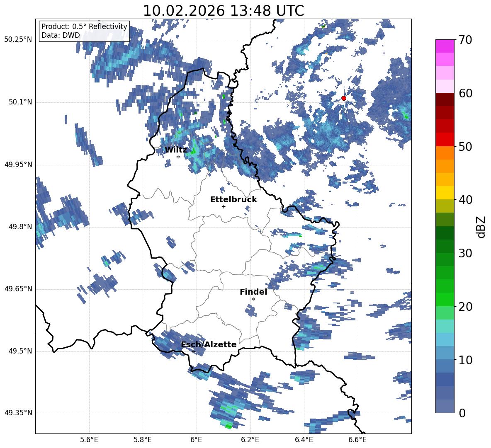The width and height of the screenshot is (491, 448).
Task: Click the Esch/Alzette city label
Action: tap(209, 344)
